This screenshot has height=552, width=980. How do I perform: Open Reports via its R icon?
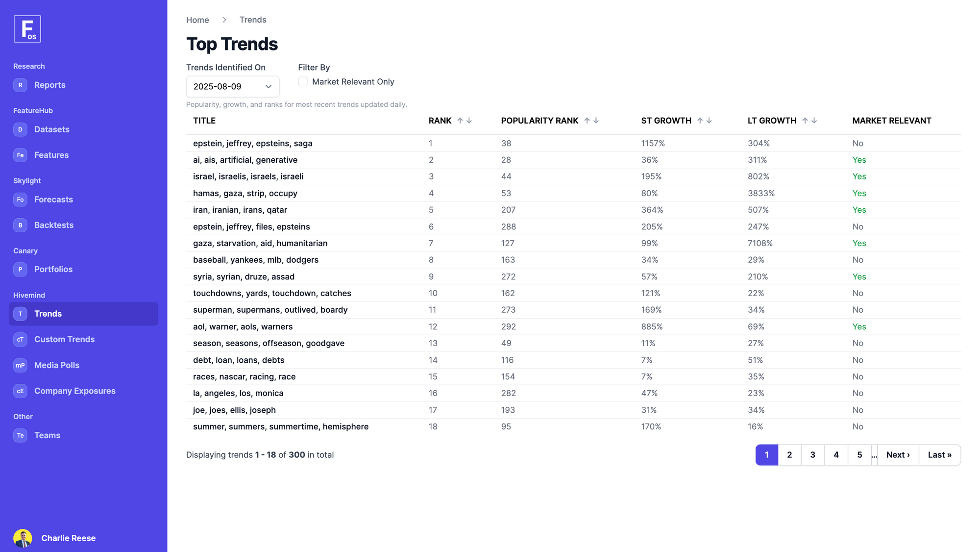click(x=20, y=85)
